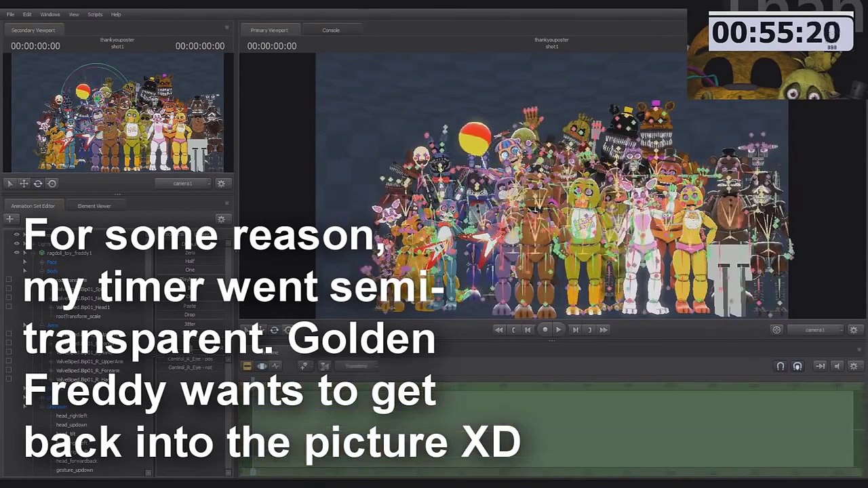Viewport: 868px width, 488px height.
Task: Open the camera1 dropdown in Primary Viewport
Action: (x=814, y=330)
